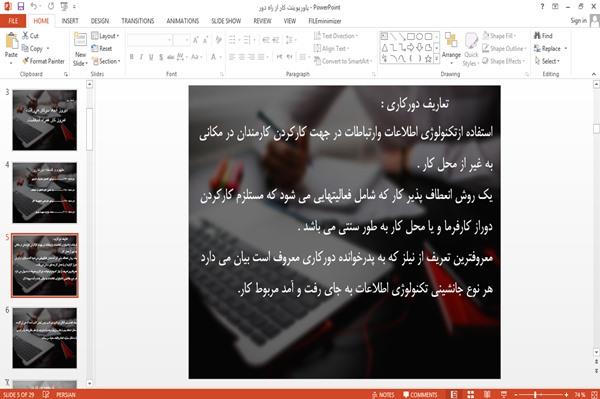Select slide 3 thumbnail
Screen dimensions: 600x399
[x=44, y=120]
